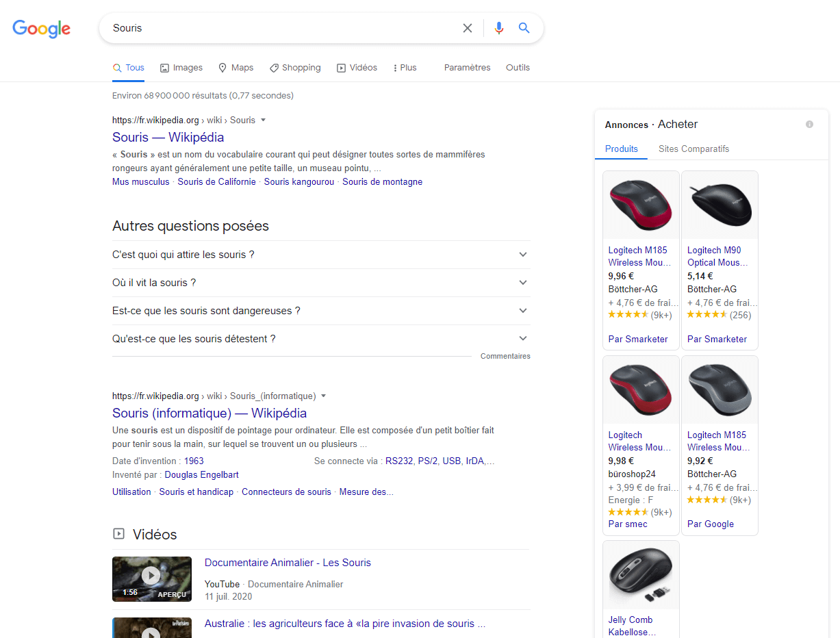Image resolution: width=840 pixels, height=638 pixels.
Task: Click the info icon in the Annonces panel
Action: [x=809, y=125]
